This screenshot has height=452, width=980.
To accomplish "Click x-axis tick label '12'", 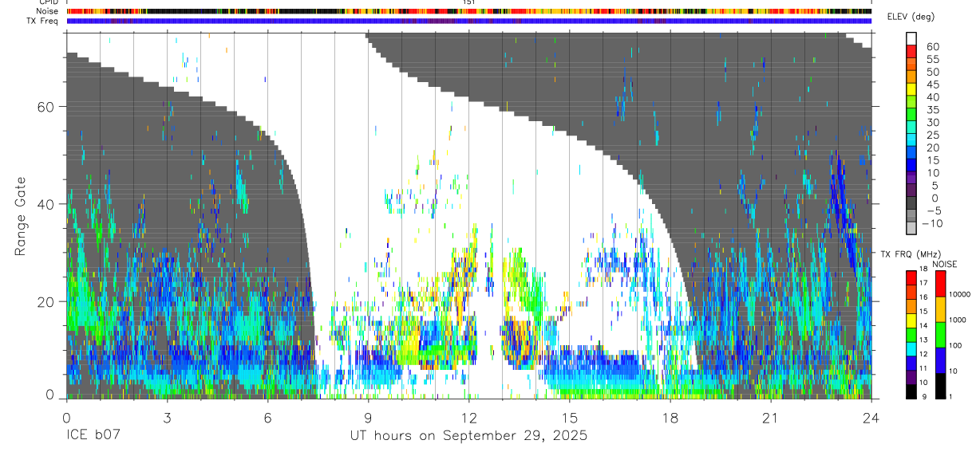I will 468,417.
